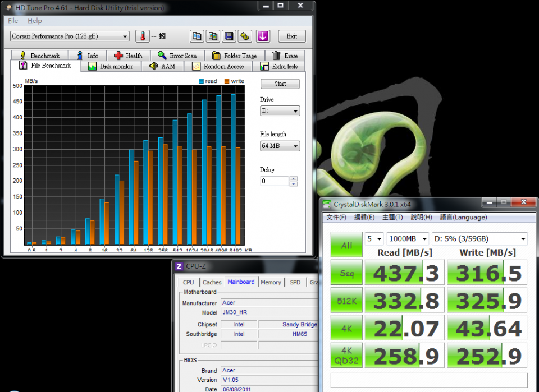Click the purple down arrow icon
Screen dimensions: 539x392
click(x=263, y=36)
